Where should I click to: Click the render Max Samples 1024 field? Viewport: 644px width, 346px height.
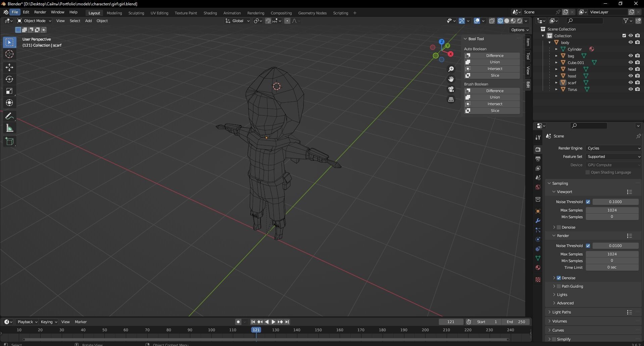(612, 254)
